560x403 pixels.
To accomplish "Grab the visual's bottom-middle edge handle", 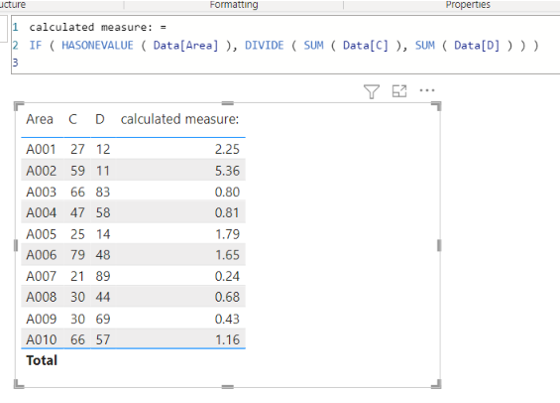I will click(x=228, y=387).
